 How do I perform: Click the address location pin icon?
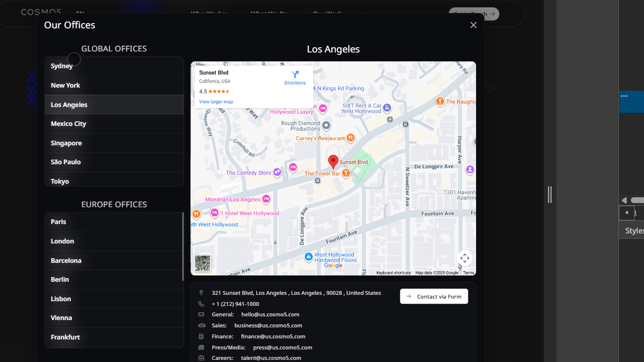[x=201, y=293]
